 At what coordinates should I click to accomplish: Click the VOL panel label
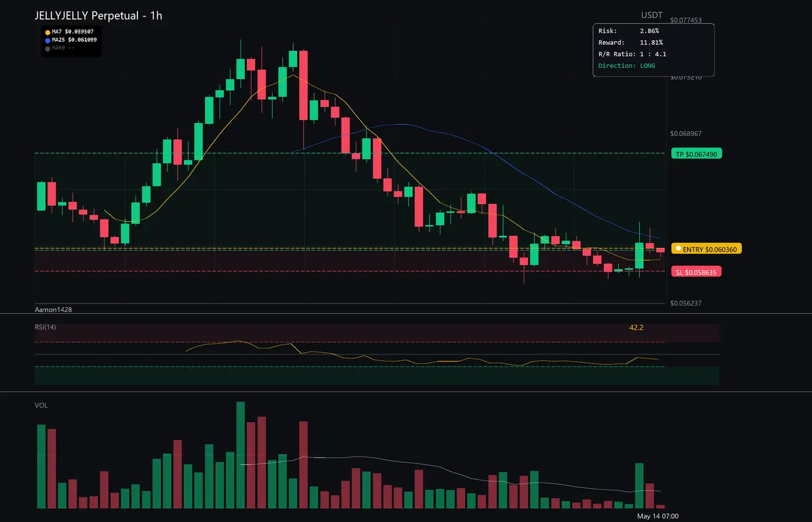(x=41, y=405)
